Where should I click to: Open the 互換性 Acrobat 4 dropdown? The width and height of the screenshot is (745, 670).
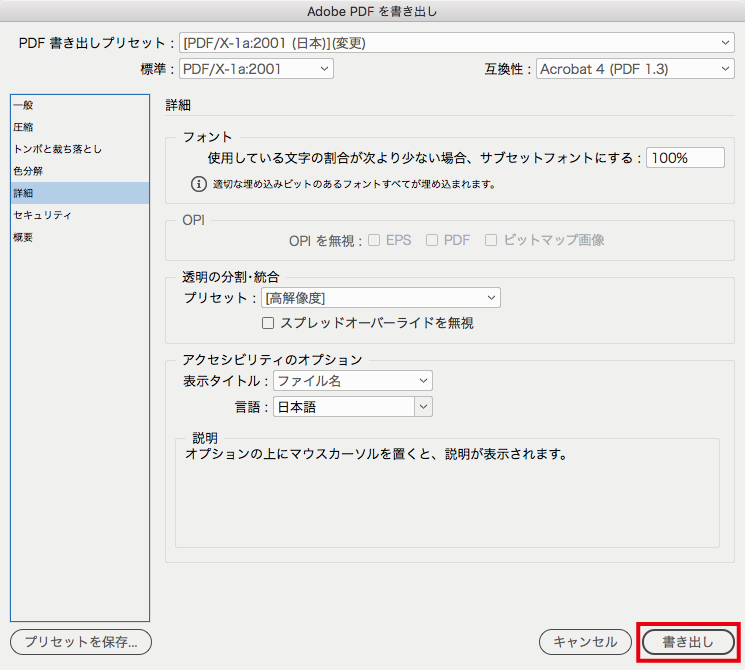(635, 69)
